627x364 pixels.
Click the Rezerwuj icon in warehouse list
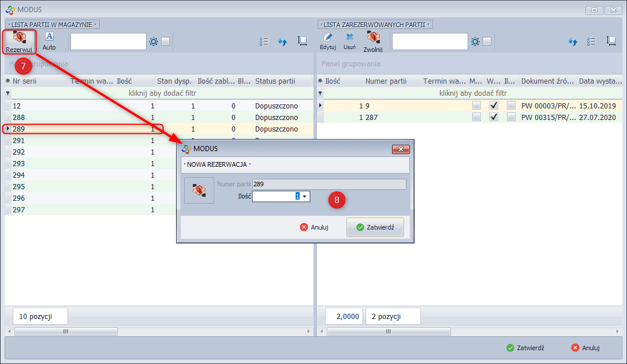tap(20, 40)
